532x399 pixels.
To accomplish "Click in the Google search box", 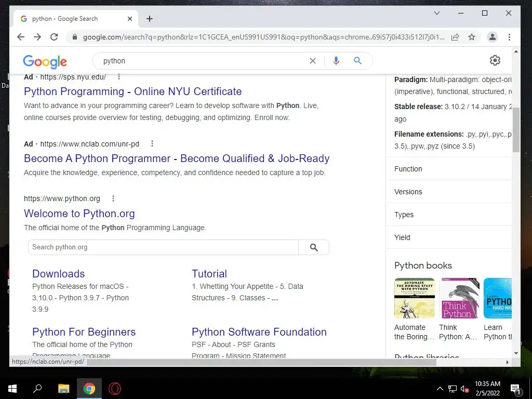I will click(204, 61).
